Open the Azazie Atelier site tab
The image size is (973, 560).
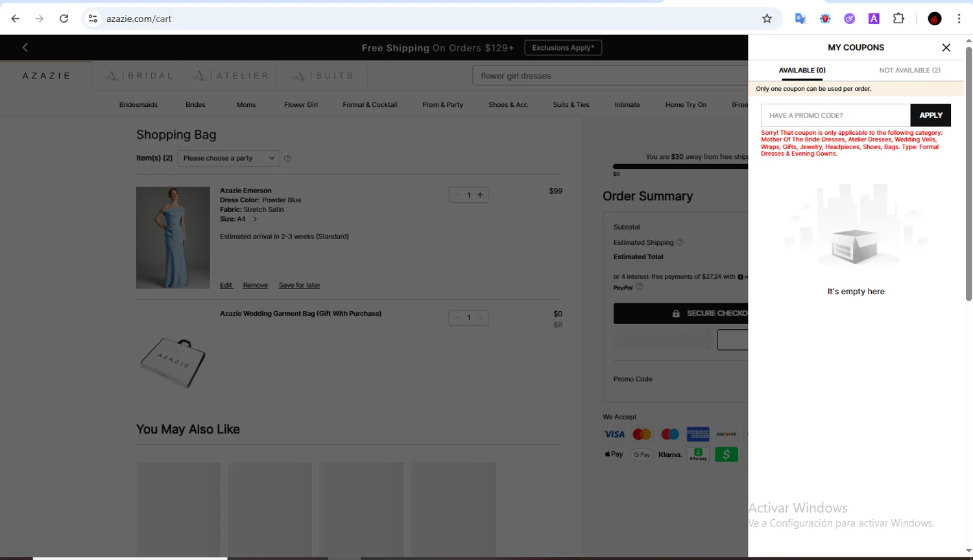230,76
